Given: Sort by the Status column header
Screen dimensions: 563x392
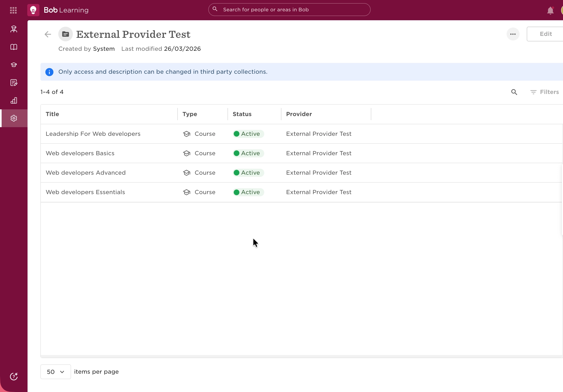Looking at the screenshot, I should 242,114.
